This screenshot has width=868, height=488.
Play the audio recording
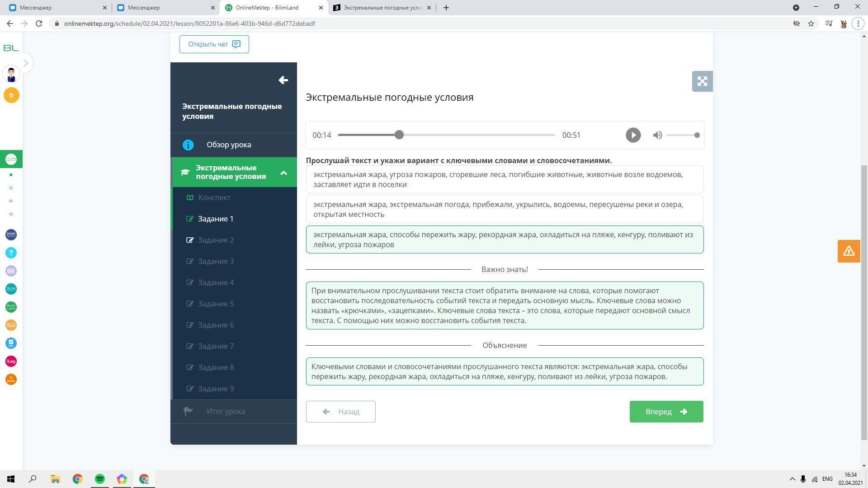pos(633,135)
